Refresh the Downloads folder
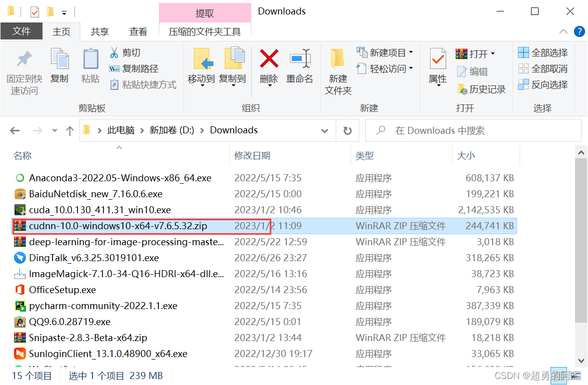This screenshot has width=588, height=385. pos(348,130)
